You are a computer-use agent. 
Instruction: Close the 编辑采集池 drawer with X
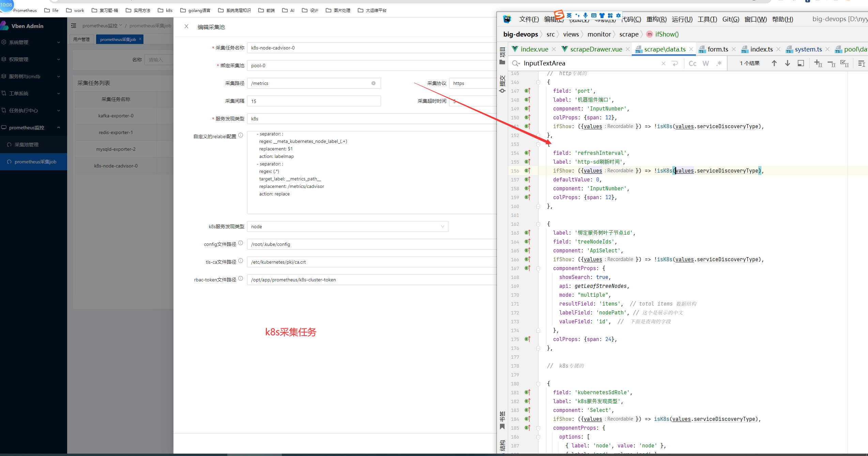pos(186,27)
